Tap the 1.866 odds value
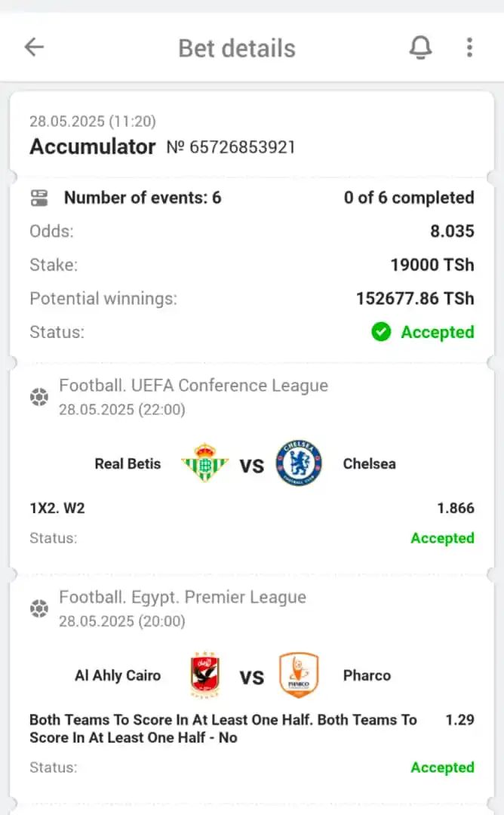Viewport: 504px width, 815px height. [456, 508]
